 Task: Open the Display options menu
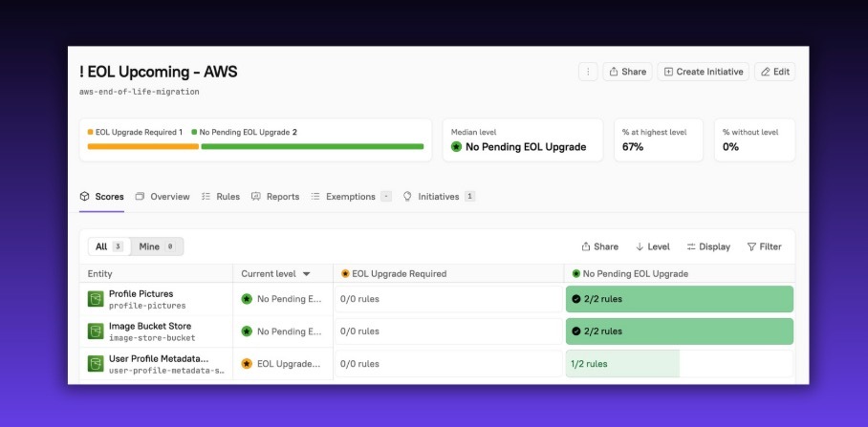tap(708, 246)
